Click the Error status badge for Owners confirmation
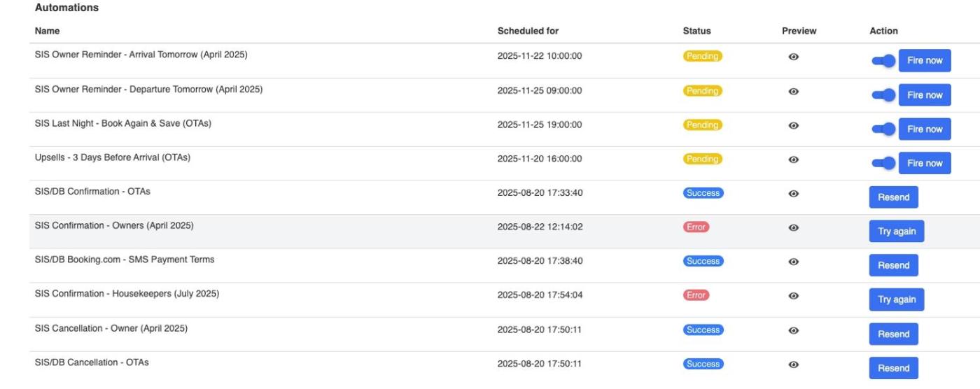Screen dimensions: 980x389 coord(696,227)
